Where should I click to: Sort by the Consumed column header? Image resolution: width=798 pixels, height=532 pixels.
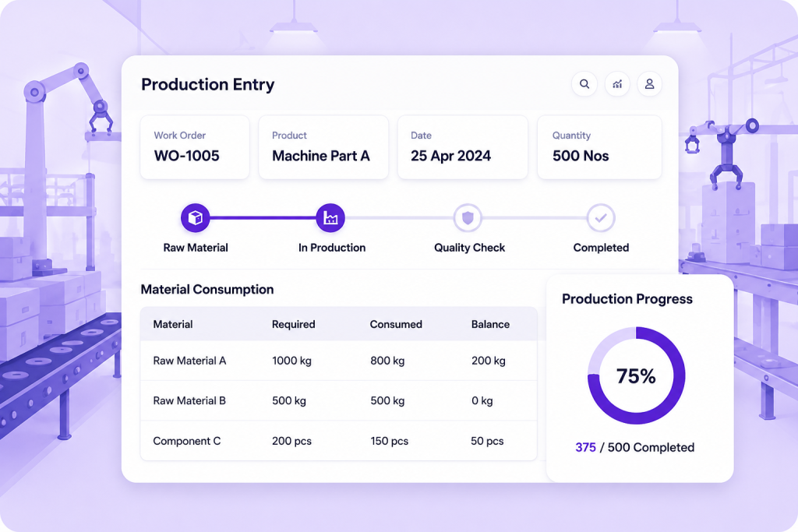tap(396, 325)
